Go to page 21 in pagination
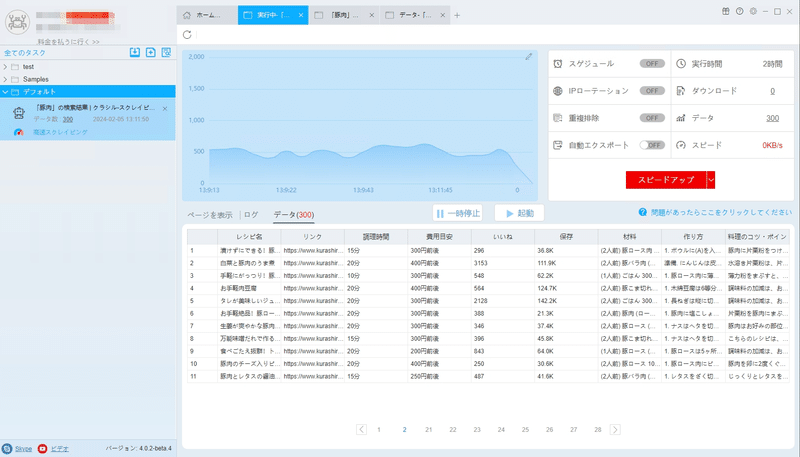Screen dimensions: 800x457 click(429, 429)
